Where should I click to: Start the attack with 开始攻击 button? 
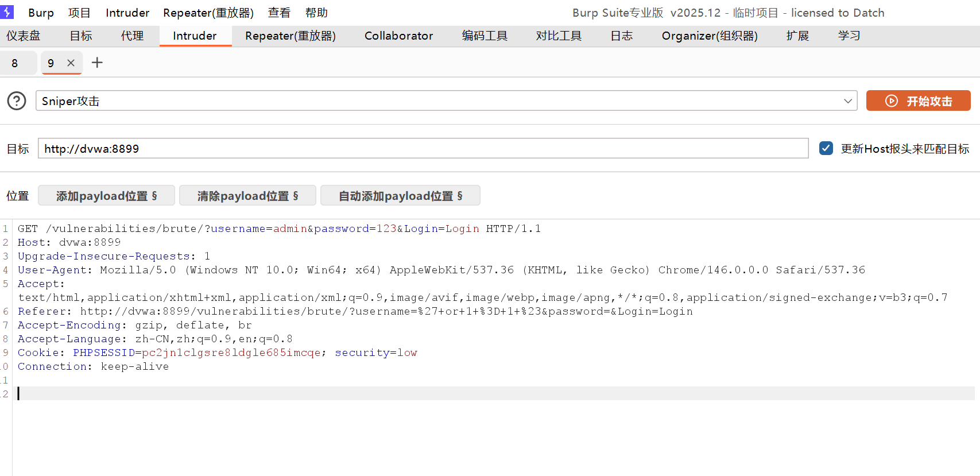tap(918, 100)
